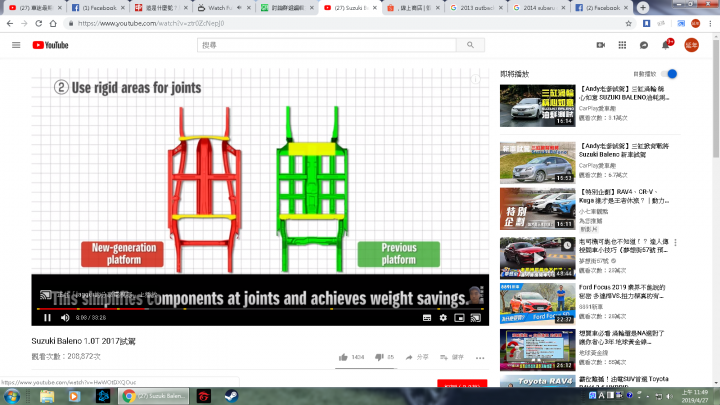
Task: Toggle subtitles in the player
Action: [x=427, y=317]
